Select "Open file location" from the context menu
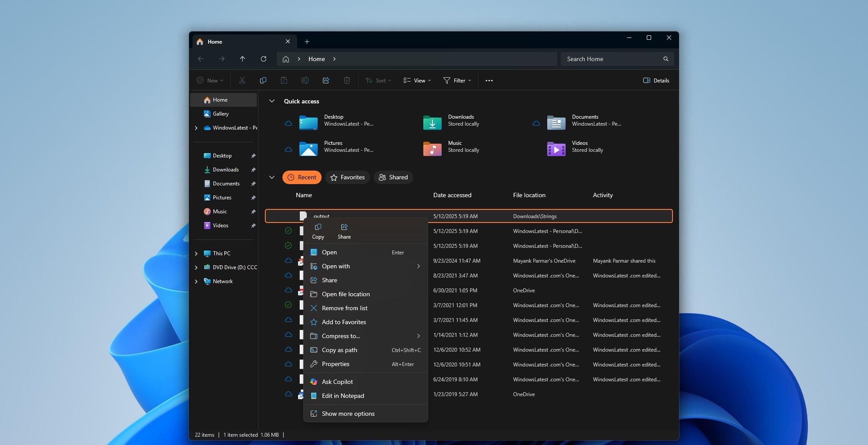 [346, 294]
